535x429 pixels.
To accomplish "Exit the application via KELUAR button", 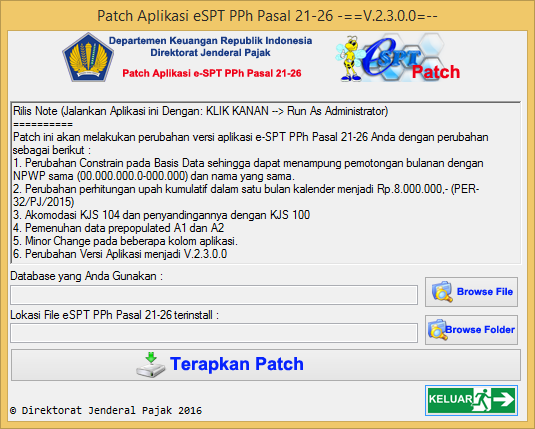I will (471, 400).
